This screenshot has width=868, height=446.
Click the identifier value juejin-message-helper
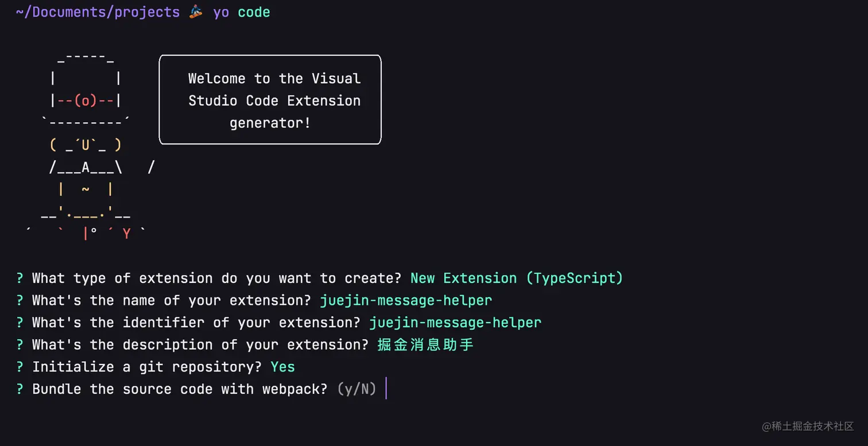click(x=455, y=323)
